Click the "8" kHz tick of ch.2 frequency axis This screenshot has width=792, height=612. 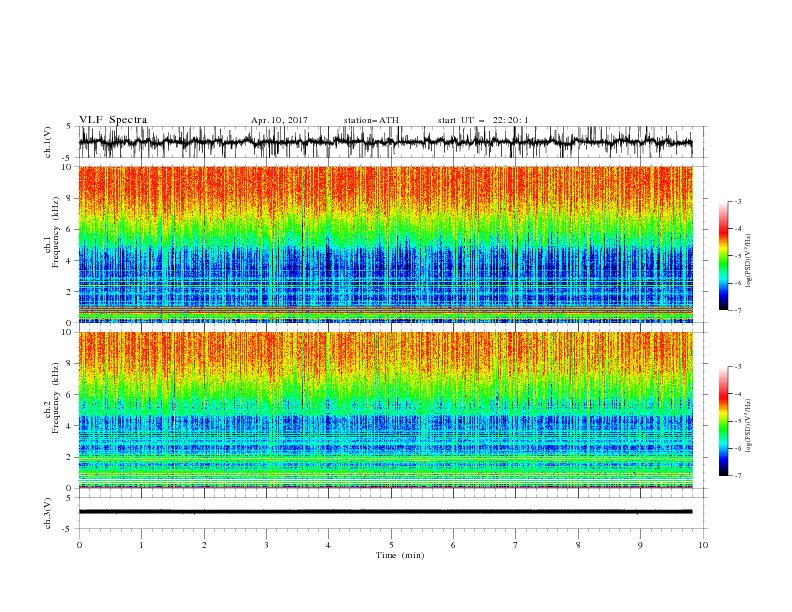tap(69, 364)
